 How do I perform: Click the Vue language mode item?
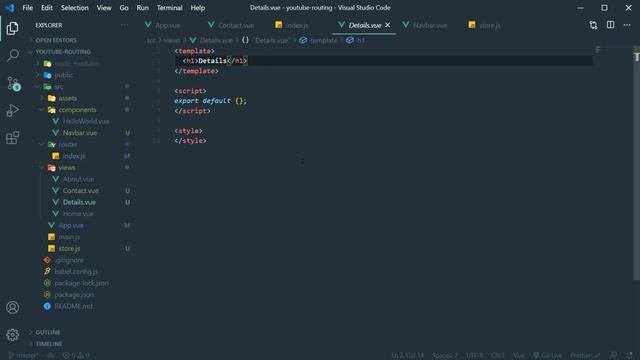tap(519, 356)
